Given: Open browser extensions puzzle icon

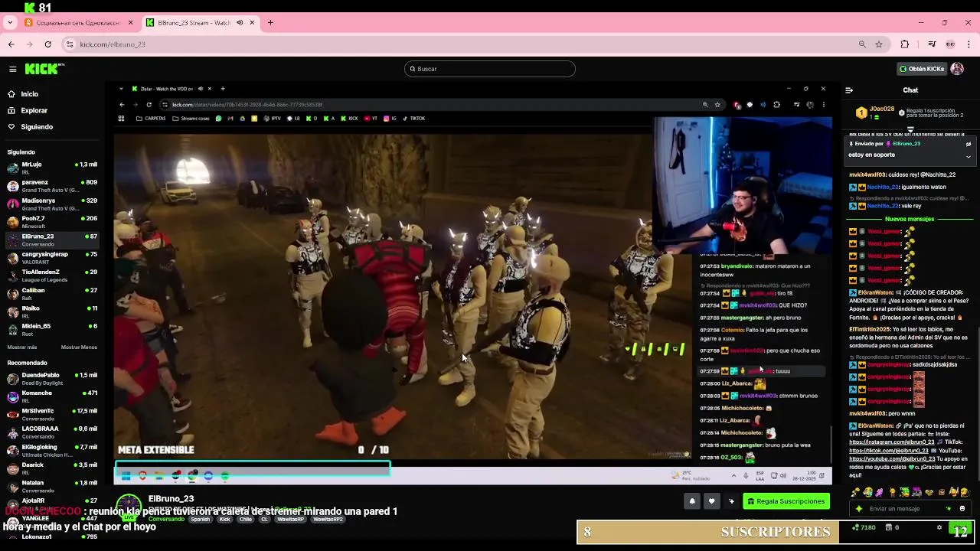Looking at the screenshot, I should point(904,44).
